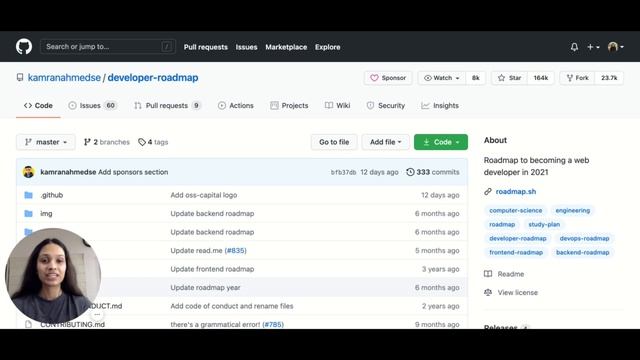Open the kamranahmedse commit author name

(x=68, y=172)
